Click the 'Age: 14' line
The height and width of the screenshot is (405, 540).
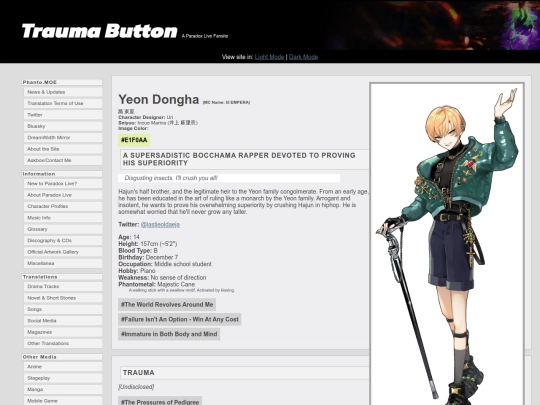pyautogui.click(x=129, y=237)
